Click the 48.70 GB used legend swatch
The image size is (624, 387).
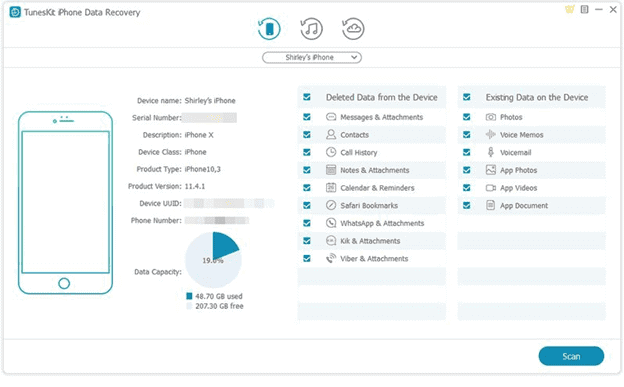tap(189, 296)
